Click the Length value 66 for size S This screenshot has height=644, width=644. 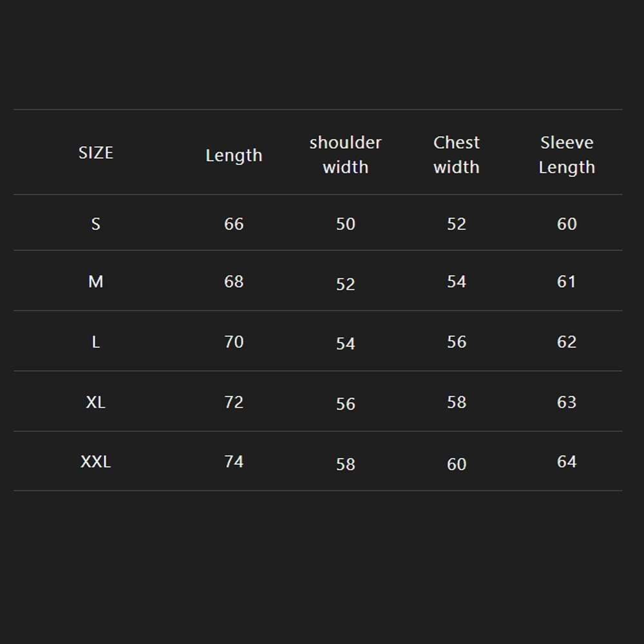(x=234, y=224)
